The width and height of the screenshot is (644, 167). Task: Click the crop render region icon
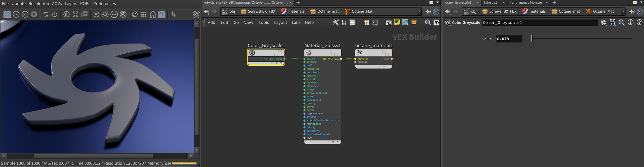(x=174, y=14)
